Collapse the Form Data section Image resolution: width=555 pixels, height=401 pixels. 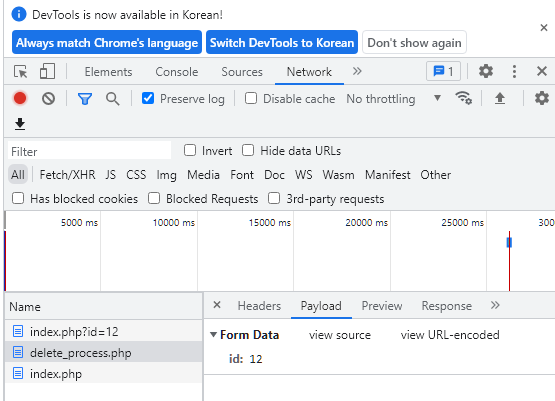click(213, 334)
